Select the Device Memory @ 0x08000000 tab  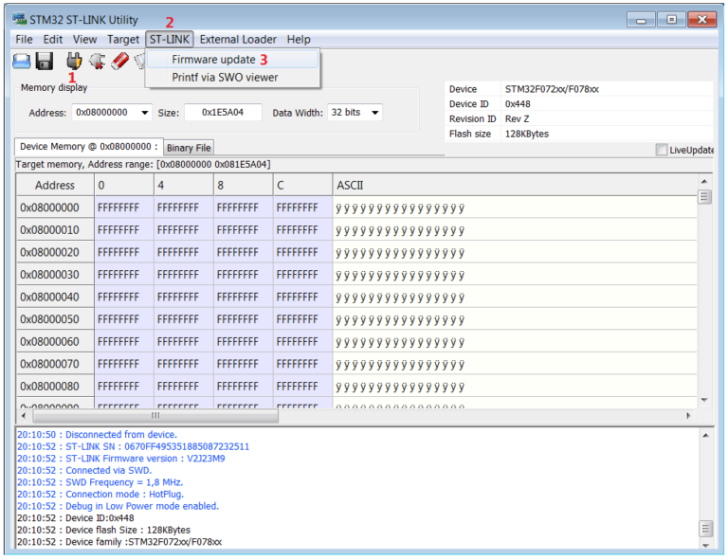(x=89, y=147)
